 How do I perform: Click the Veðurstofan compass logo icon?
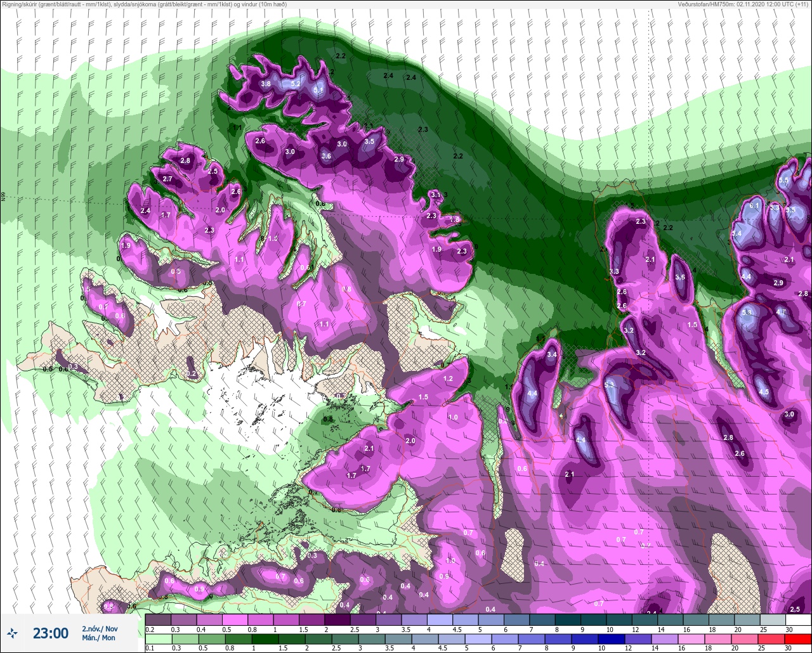click(12, 633)
